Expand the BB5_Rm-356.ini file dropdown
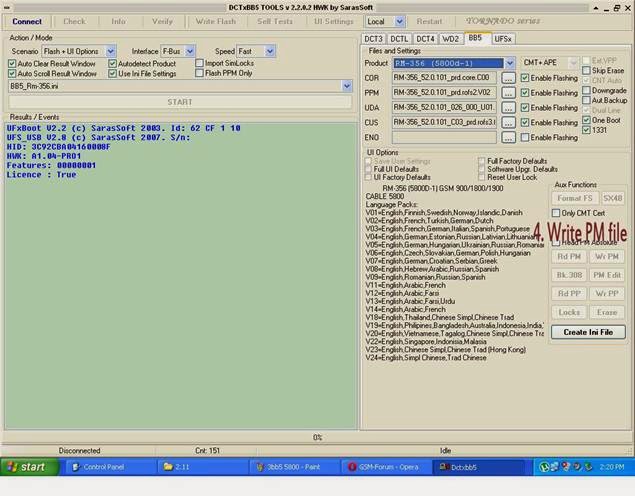 coord(347,86)
